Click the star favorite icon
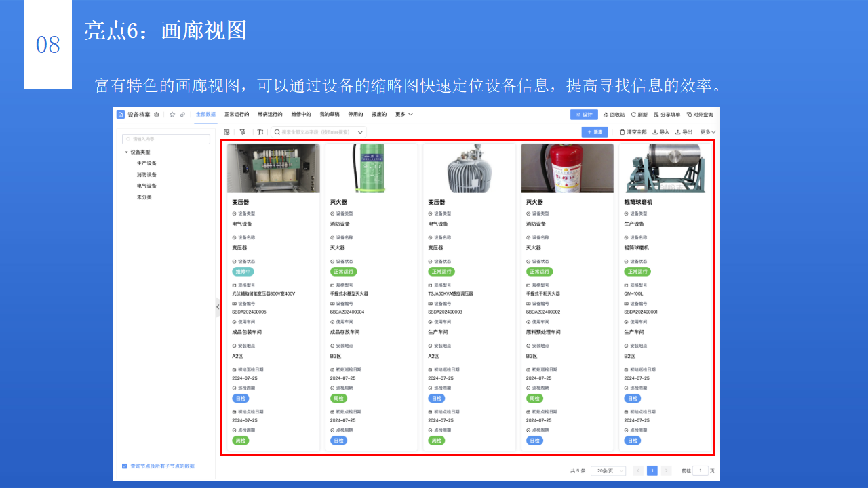868x488 pixels. (172, 114)
